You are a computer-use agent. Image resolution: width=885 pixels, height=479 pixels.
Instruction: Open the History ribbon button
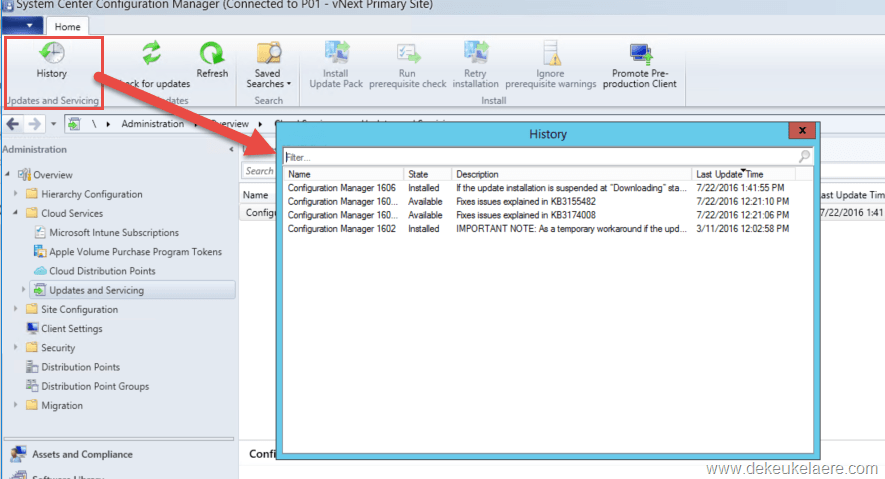[51, 60]
